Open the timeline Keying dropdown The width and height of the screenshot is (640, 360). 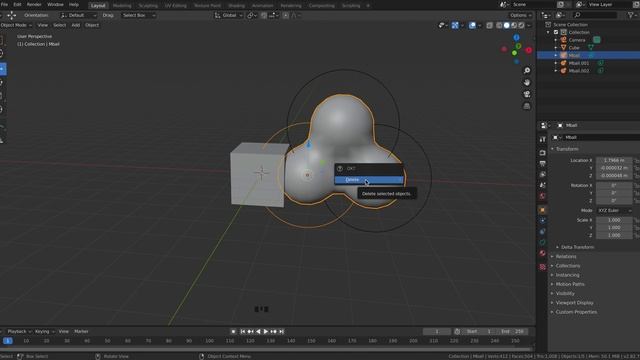[x=44, y=331]
